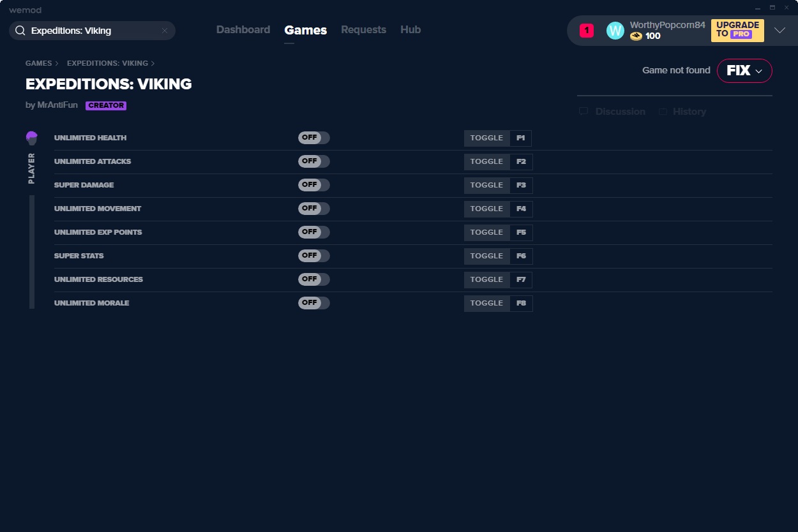Click TOGGLE button for Super Damage
798x532 pixels.
click(x=487, y=185)
